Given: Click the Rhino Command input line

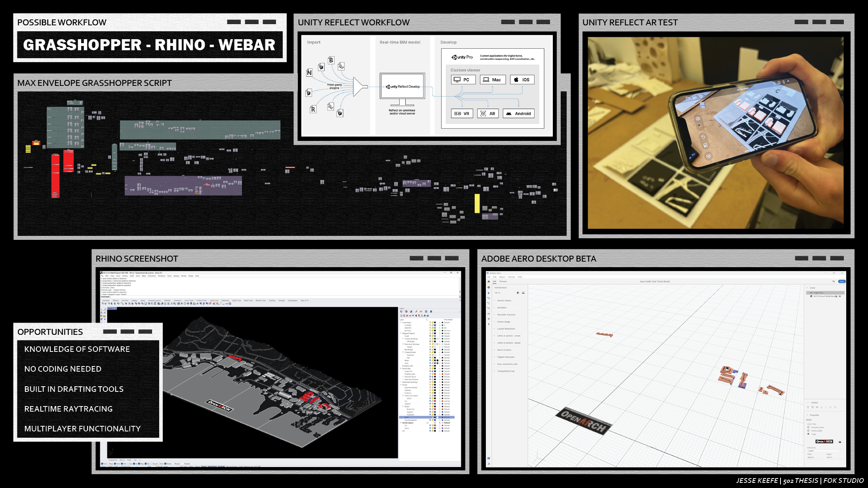Looking at the screenshot, I should (x=280, y=297).
